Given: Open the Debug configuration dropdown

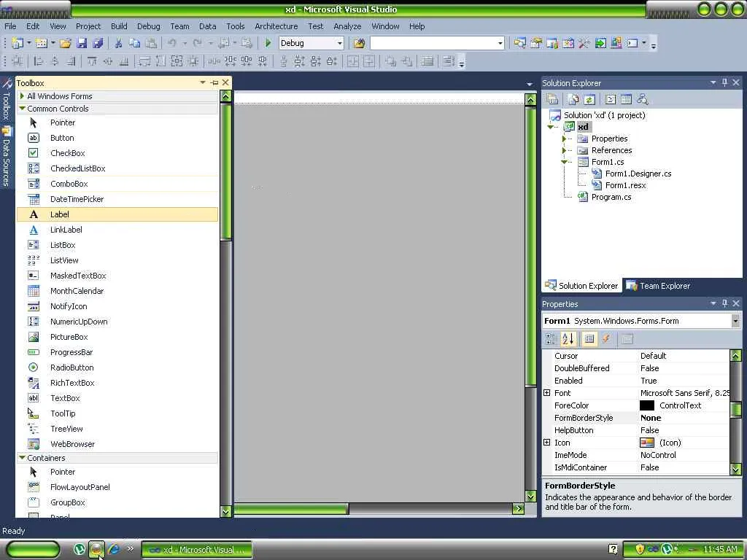Looking at the screenshot, I should tap(340, 43).
